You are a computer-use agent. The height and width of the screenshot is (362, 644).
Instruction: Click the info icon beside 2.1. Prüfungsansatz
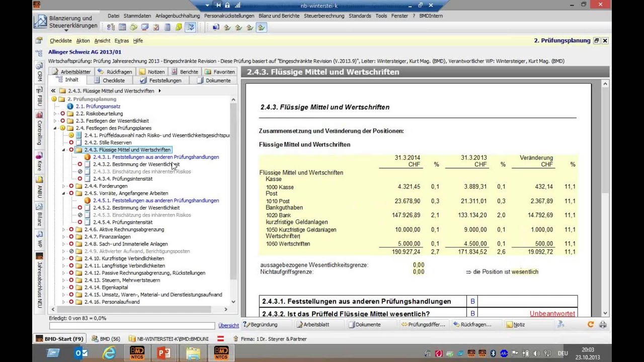click(70, 107)
